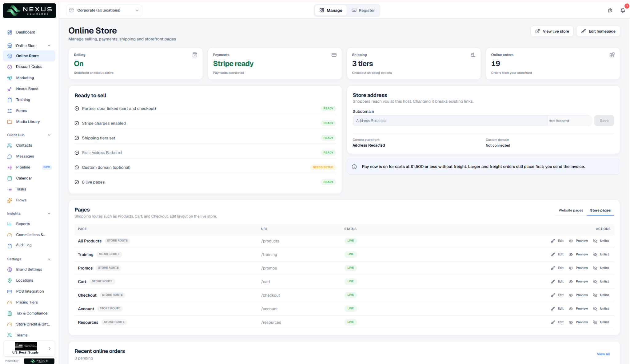Preview the Promos page

pos(578,268)
